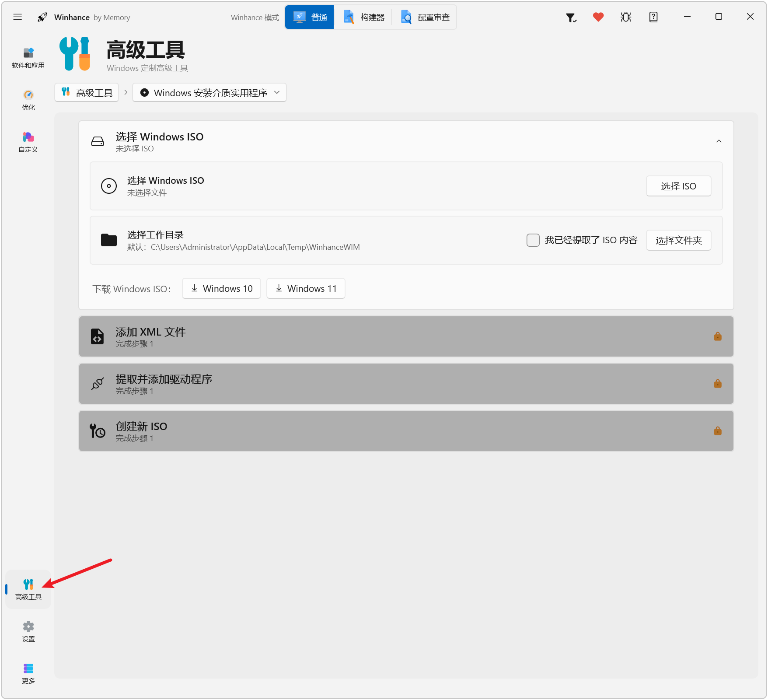Click the Winhance rocket logo icon
This screenshot has height=700, width=768.
(42, 17)
